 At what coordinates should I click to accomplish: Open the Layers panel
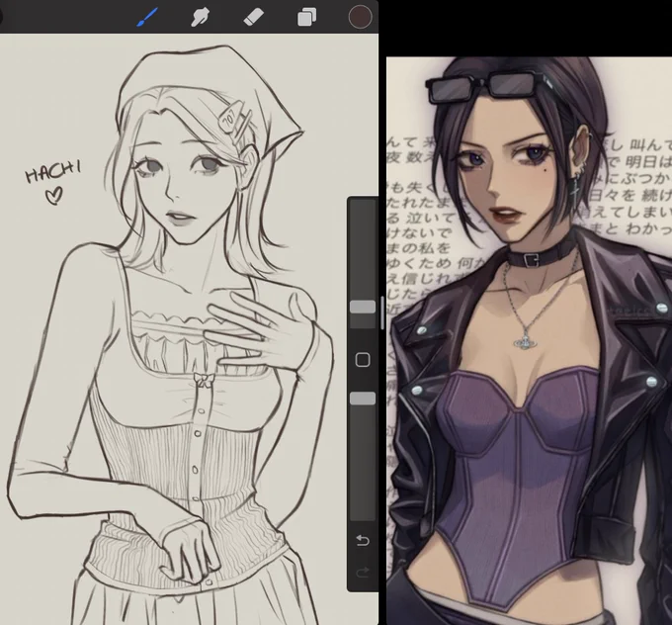point(307,18)
